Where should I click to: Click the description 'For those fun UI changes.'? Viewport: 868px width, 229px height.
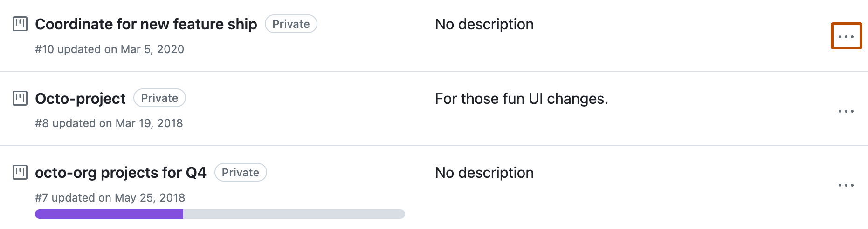tap(521, 99)
